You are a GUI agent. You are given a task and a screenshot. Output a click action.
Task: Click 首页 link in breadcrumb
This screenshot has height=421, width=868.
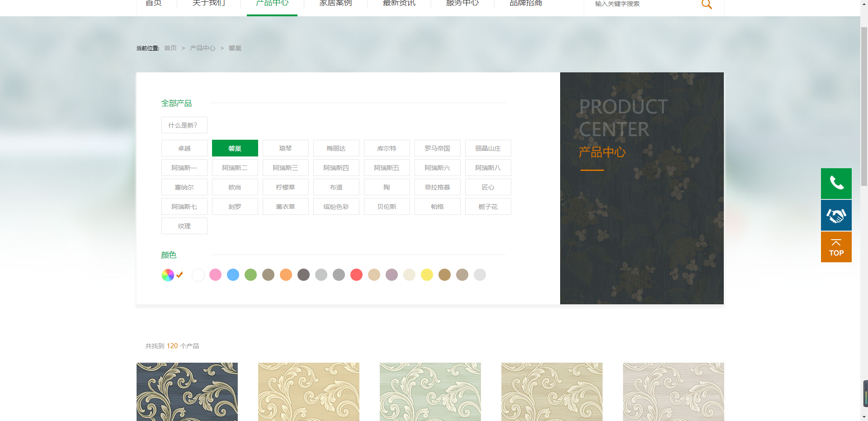pos(170,48)
